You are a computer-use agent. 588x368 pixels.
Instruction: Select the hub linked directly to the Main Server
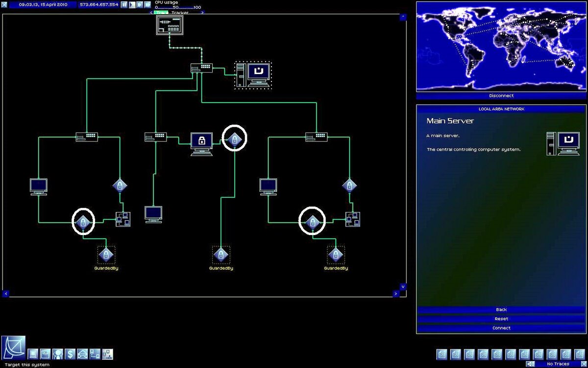(201, 68)
